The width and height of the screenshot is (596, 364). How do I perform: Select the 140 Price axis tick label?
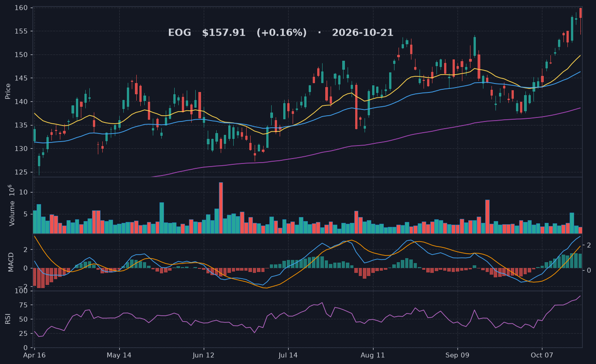(x=21, y=102)
